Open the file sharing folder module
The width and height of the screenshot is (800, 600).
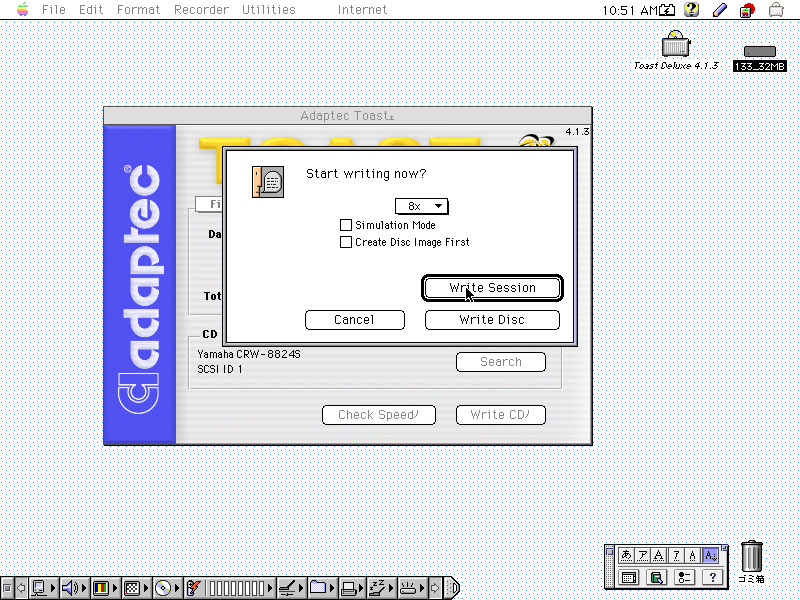[x=321, y=588]
